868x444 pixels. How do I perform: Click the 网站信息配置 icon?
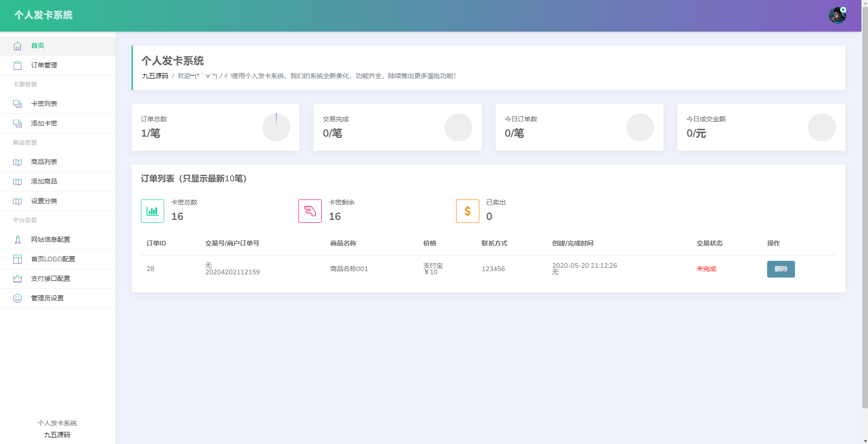click(x=17, y=239)
